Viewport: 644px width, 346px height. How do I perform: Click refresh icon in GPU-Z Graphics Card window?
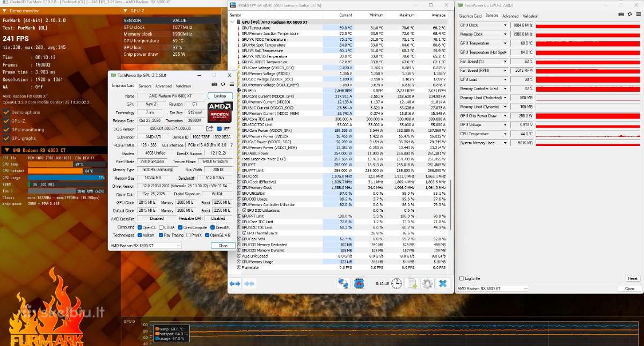(x=223, y=84)
